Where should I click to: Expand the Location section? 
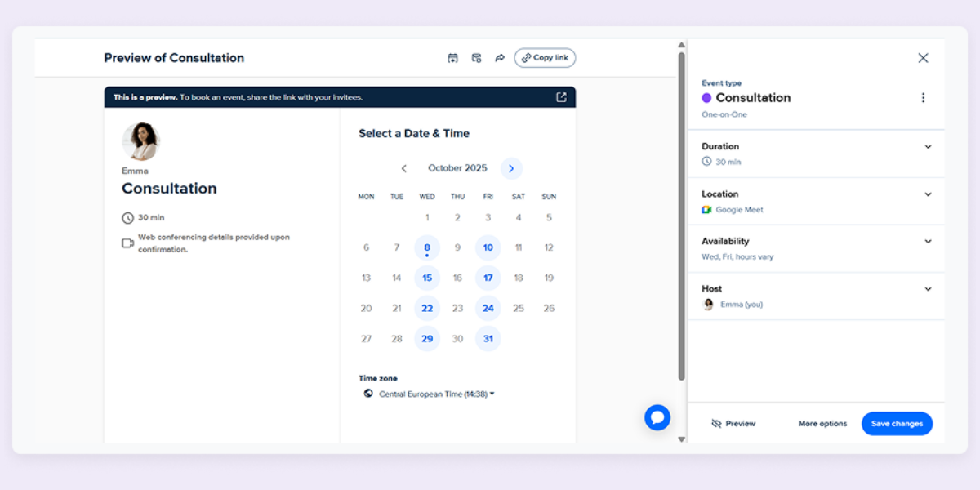[928, 194]
